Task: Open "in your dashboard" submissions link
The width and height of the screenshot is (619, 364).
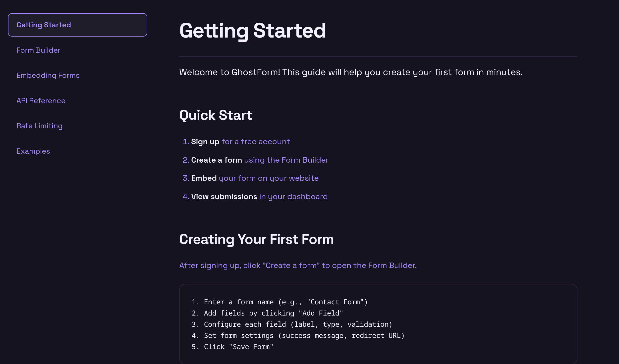Action: [293, 196]
